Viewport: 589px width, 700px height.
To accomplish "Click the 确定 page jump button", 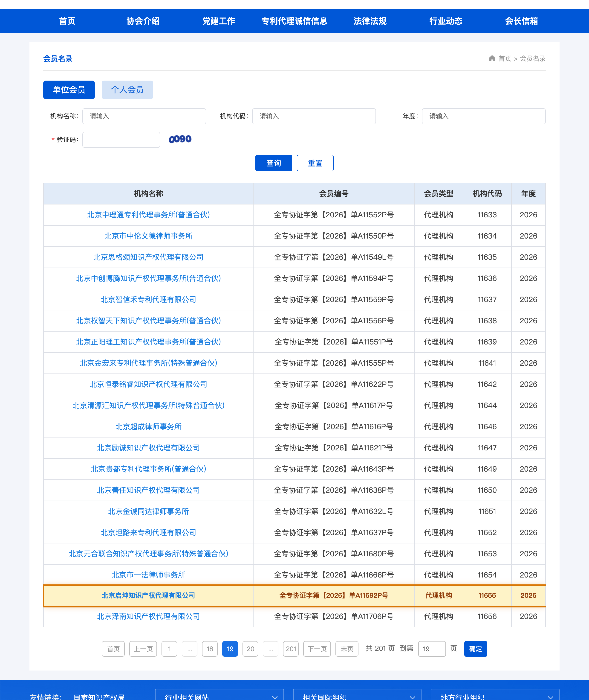I will click(x=476, y=649).
